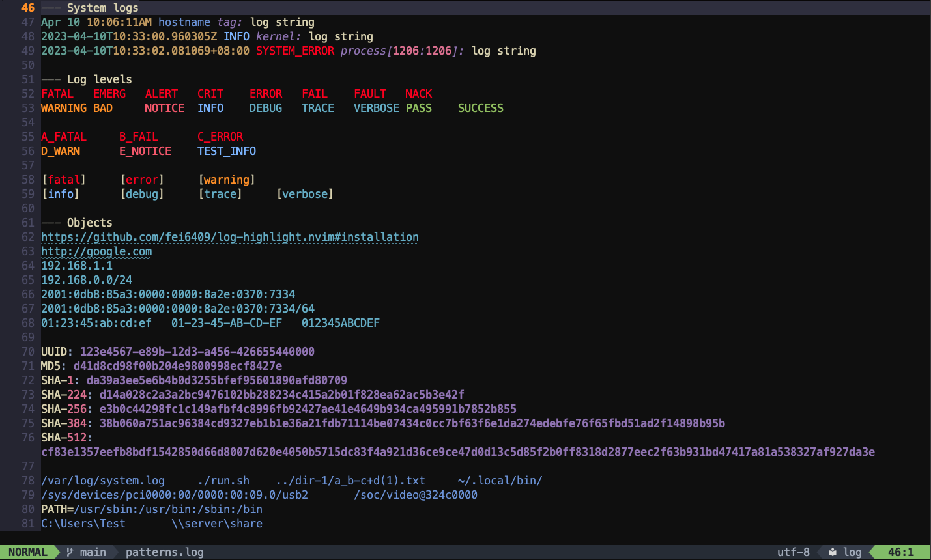Click the ALERT log level word
The height and width of the screenshot is (560, 931).
pyautogui.click(x=162, y=94)
